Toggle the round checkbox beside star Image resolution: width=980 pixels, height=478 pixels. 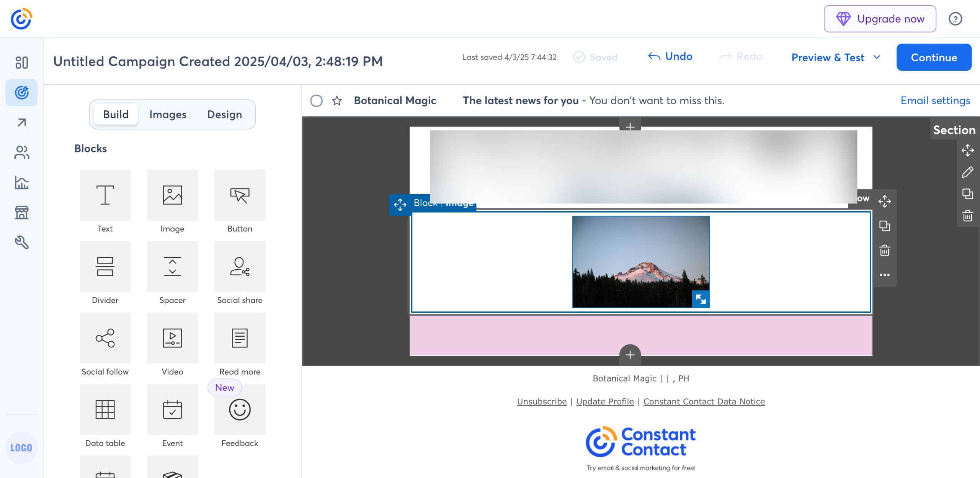point(316,100)
